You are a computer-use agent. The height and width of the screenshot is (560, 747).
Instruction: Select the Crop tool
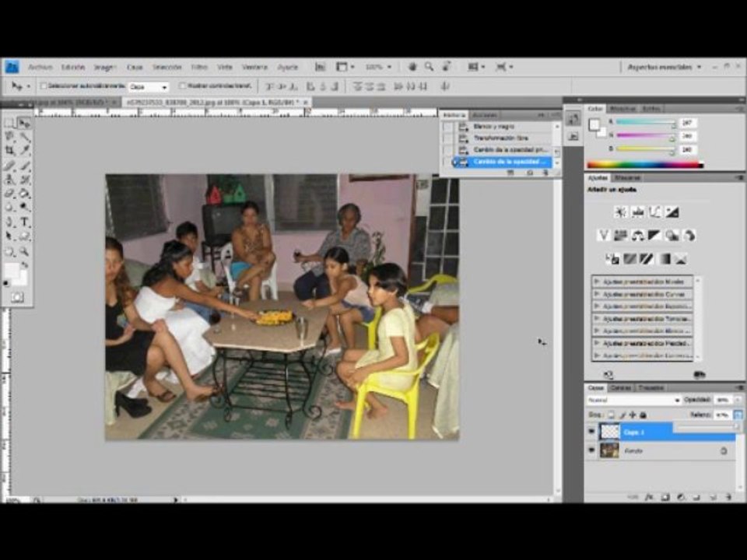pyautogui.click(x=9, y=151)
